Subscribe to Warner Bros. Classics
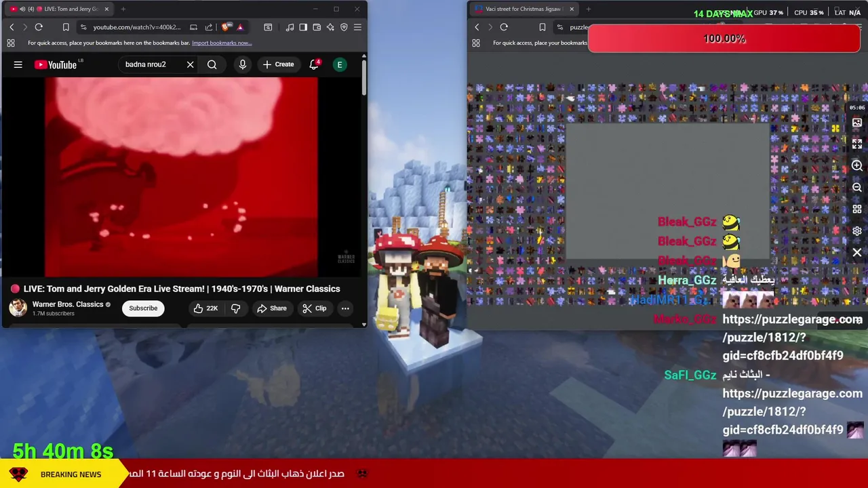This screenshot has width=868, height=488. (143, 308)
